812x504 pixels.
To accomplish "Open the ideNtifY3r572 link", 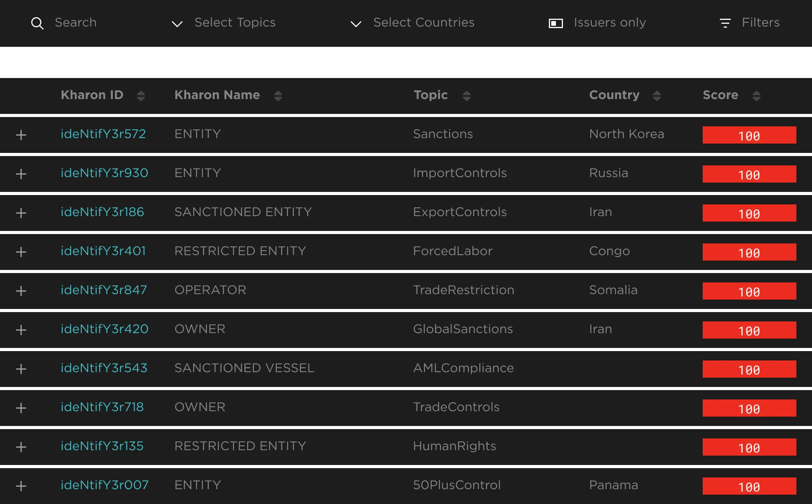I will tap(103, 134).
